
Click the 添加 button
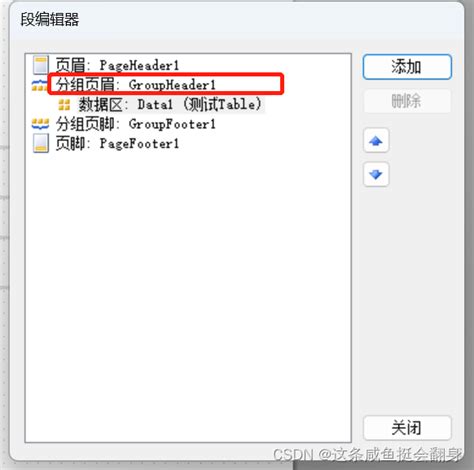pos(407,67)
